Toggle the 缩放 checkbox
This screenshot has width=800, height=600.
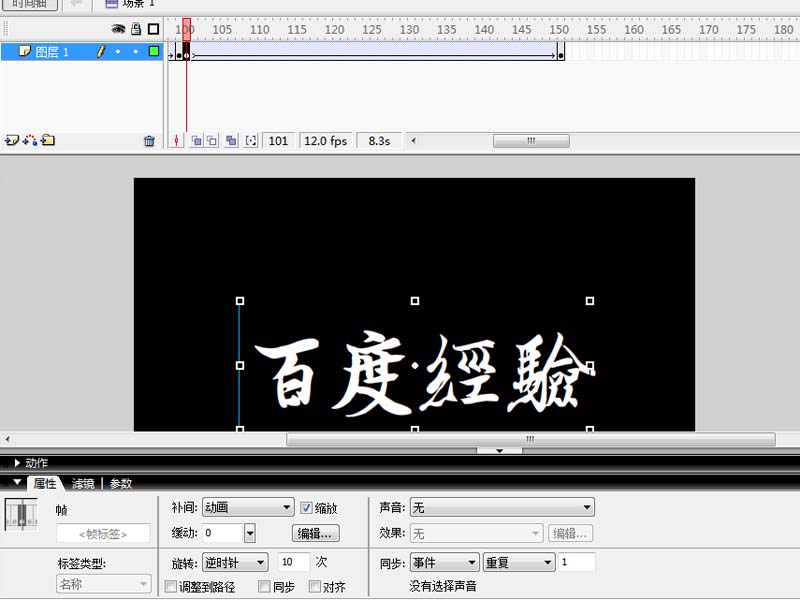(306, 508)
